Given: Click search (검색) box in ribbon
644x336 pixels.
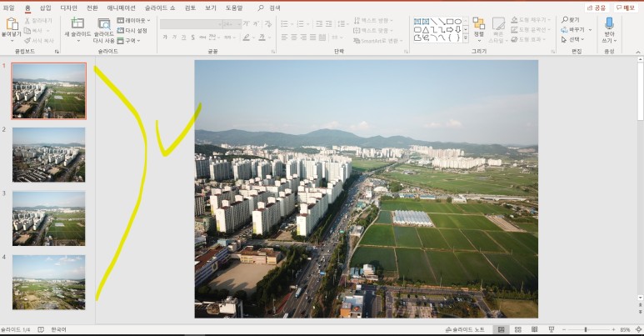Looking at the screenshot, I should [269, 8].
